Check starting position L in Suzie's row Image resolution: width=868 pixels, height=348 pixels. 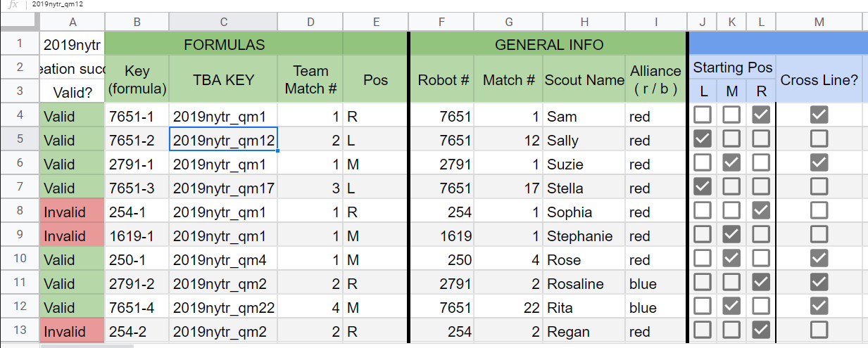703,163
